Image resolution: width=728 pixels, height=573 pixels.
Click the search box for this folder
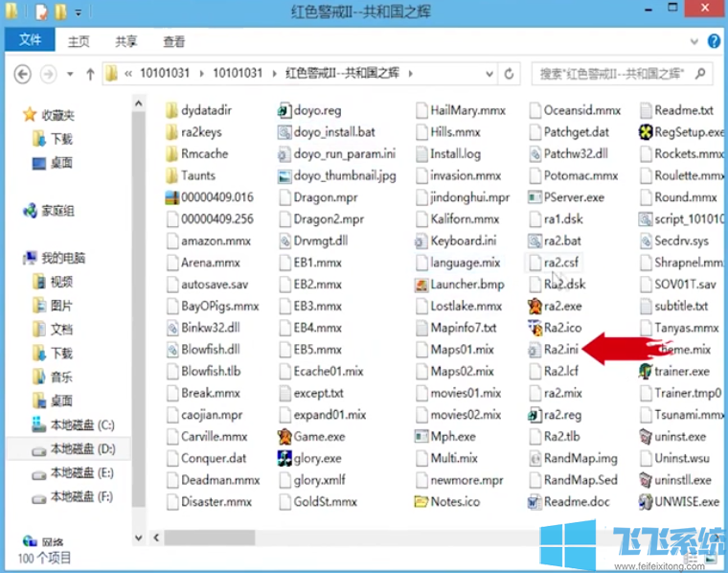pos(613,74)
